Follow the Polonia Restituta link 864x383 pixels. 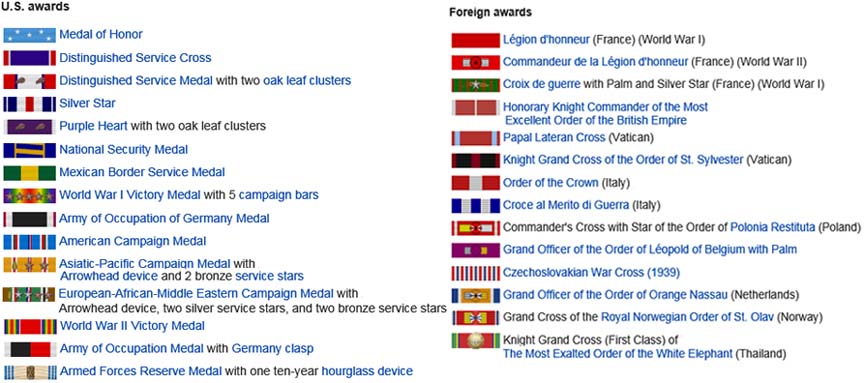773,227
